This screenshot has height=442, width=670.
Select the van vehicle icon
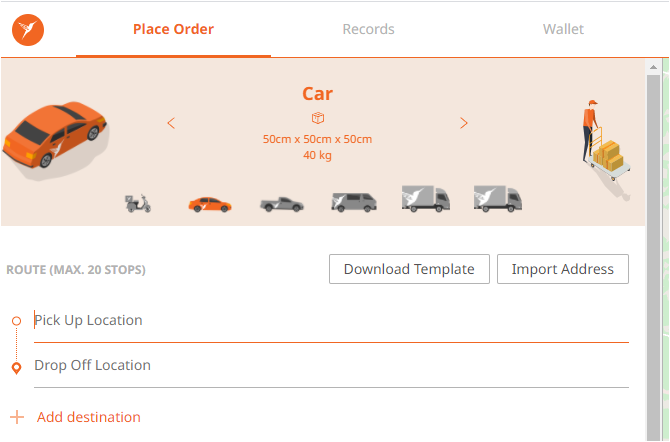[x=354, y=202]
